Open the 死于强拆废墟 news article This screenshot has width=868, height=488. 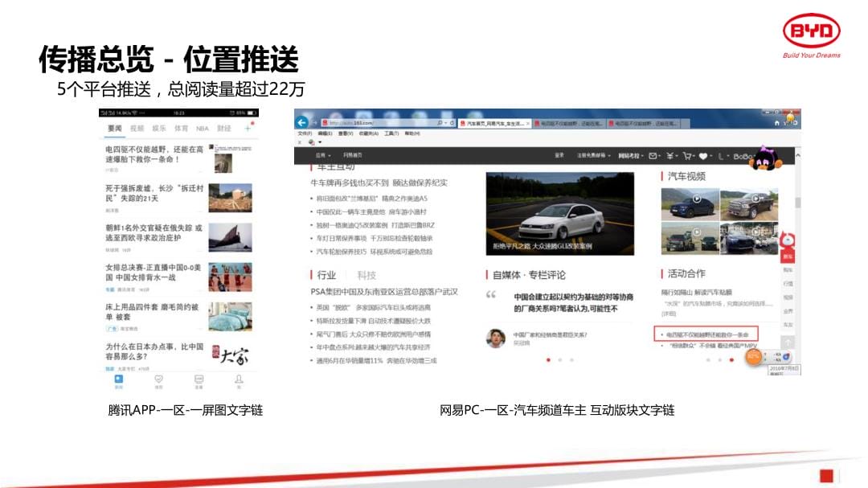click(x=154, y=193)
